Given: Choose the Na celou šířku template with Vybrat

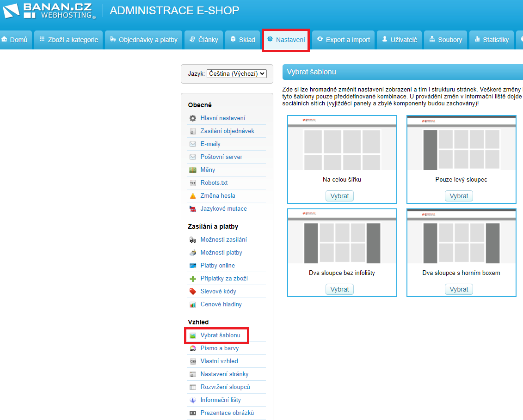Looking at the screenshot, I should (340, 196).
